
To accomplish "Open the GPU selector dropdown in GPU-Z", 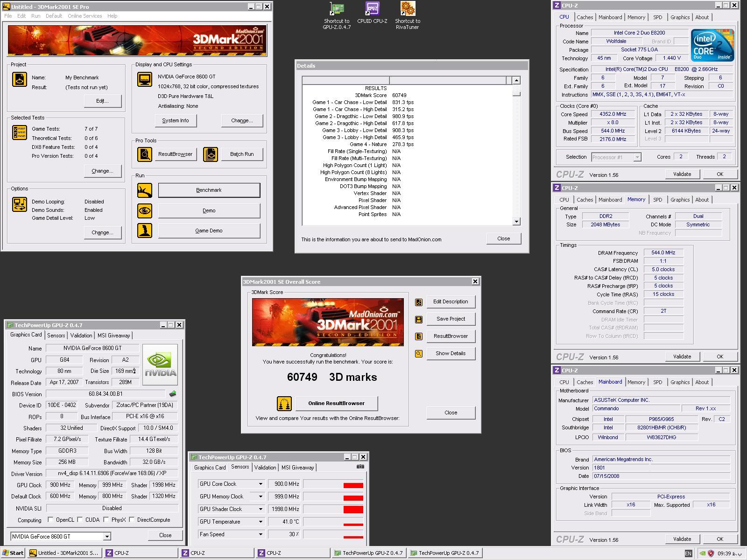I will [107, 537].
